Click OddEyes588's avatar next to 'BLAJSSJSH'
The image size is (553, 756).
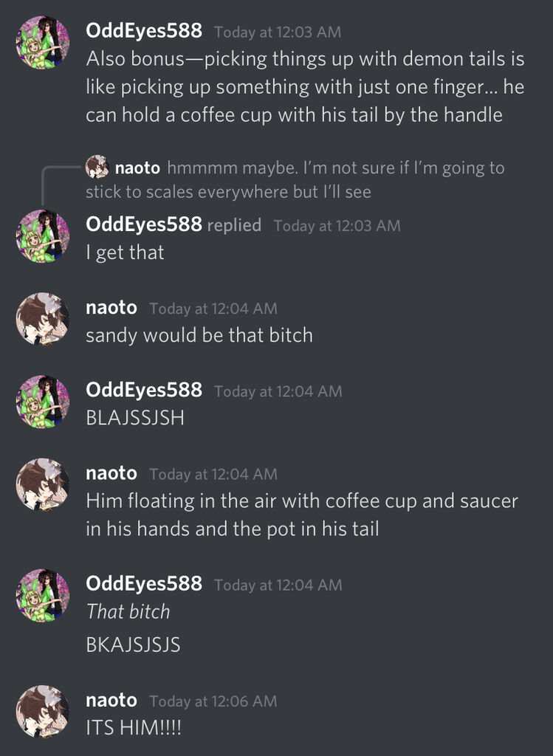(42, 402)
